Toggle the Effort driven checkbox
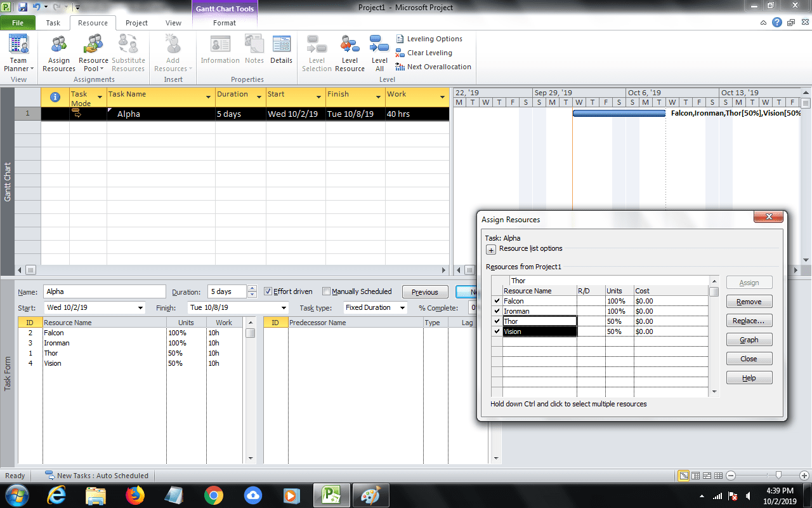This screenshot has width=812, height=508. tap(268, 291)
